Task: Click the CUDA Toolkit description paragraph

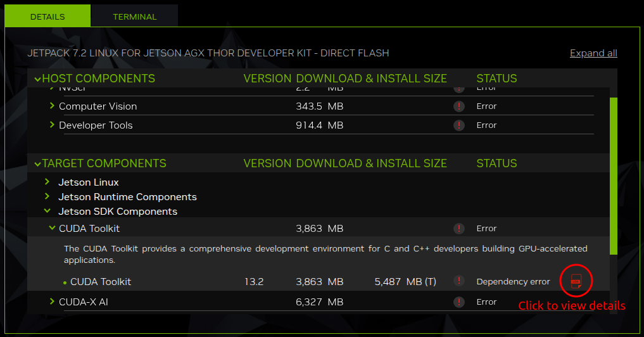Action: point(325,254)
